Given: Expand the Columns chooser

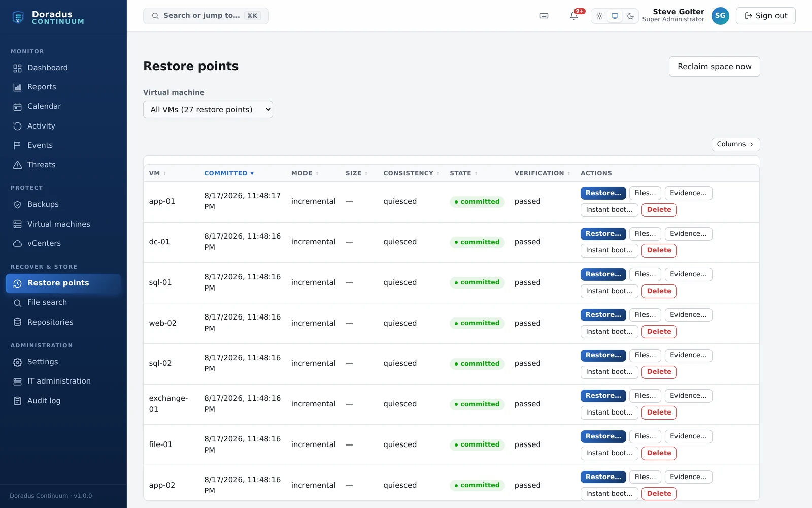Looking at the screenshot, I should 735,144.
